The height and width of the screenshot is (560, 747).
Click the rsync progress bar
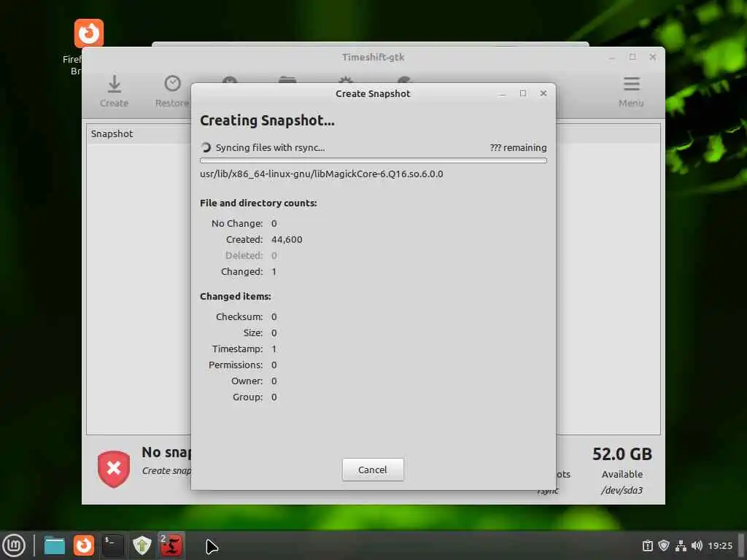373,160
